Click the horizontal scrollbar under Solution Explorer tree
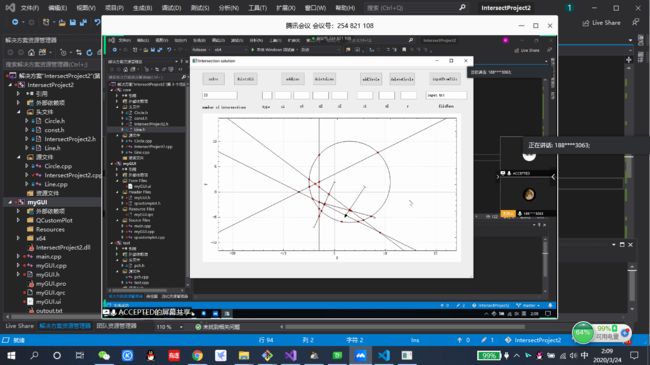Image resolution: width=650 pixels, height=365 pixels. 52,317
